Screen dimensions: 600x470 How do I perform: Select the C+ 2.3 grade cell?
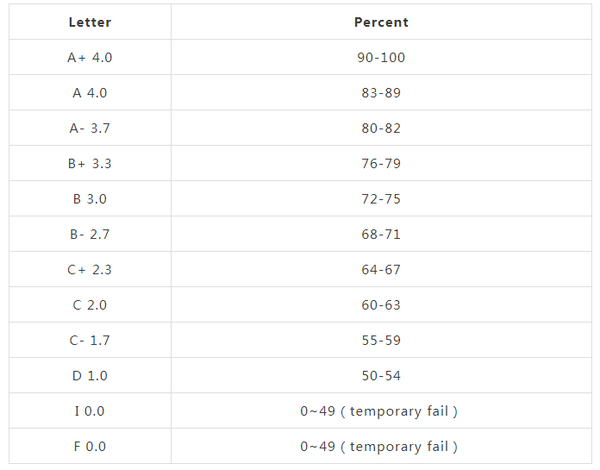(89, 270)
